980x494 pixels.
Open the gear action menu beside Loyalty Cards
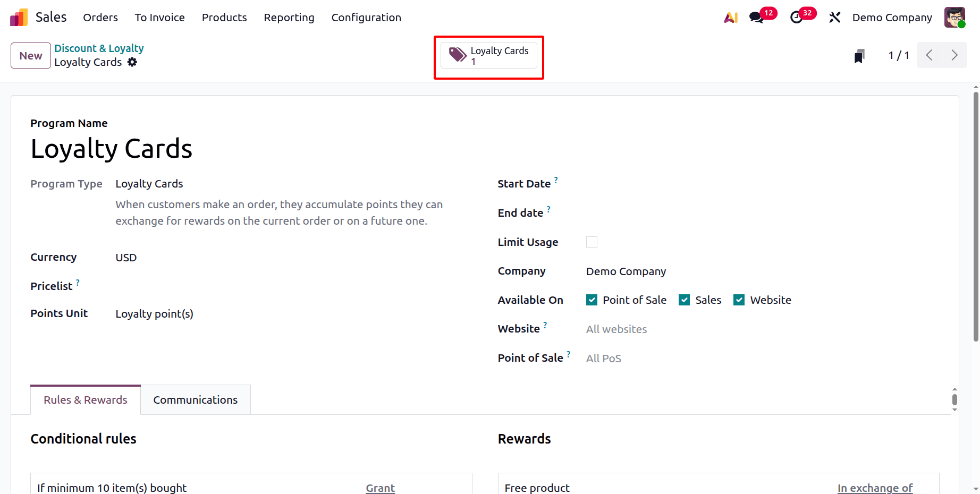point(132,62)
